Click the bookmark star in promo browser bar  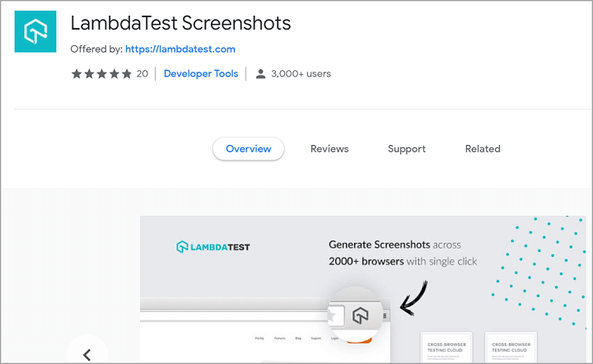pos(332,315)
